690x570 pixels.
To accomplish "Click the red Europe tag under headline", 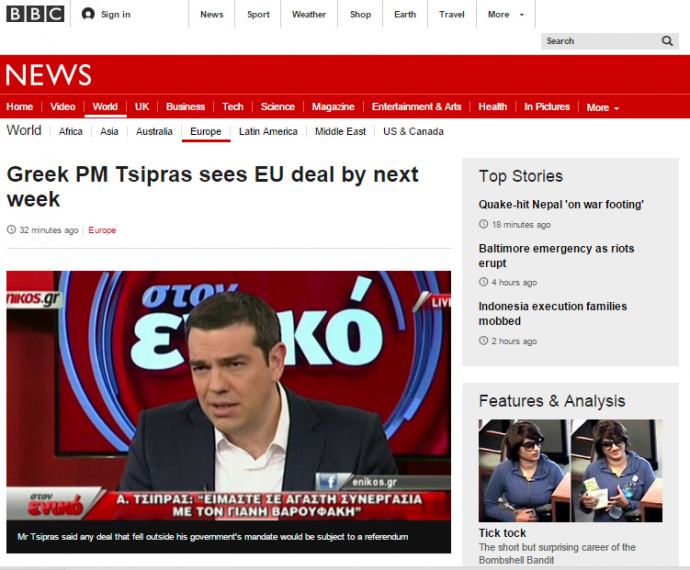I will pyautogui.click(x=102, y=230).
